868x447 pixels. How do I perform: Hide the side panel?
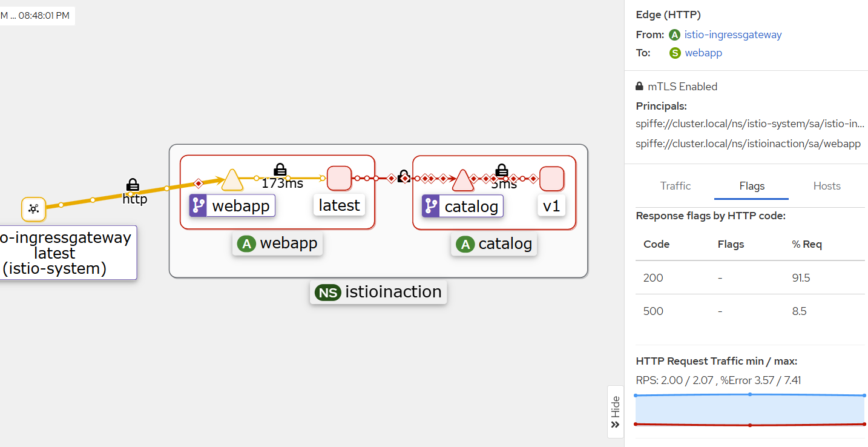(616, 411)
